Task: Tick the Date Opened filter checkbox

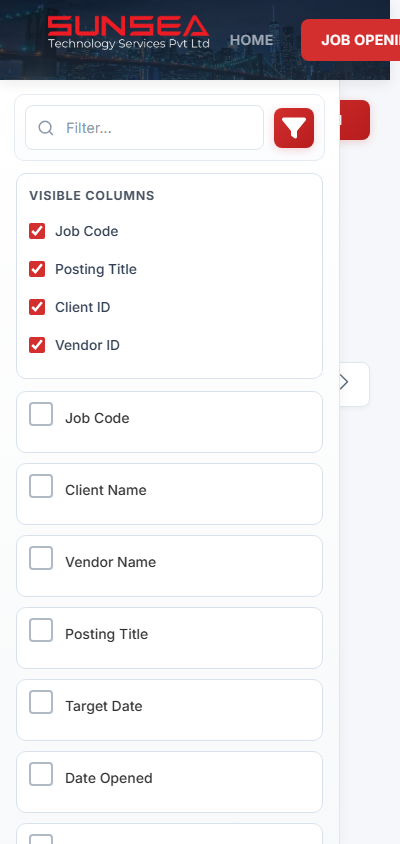Action: 41,774
